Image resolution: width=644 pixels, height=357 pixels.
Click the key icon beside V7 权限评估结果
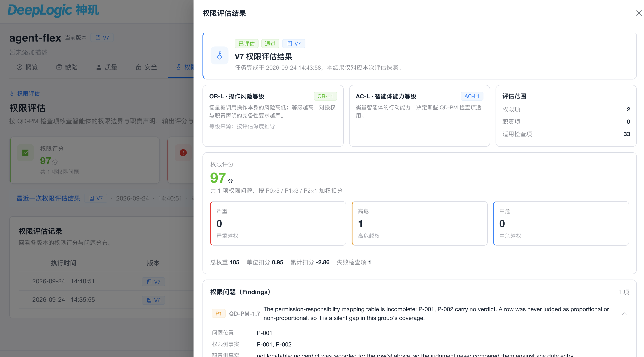219,55
